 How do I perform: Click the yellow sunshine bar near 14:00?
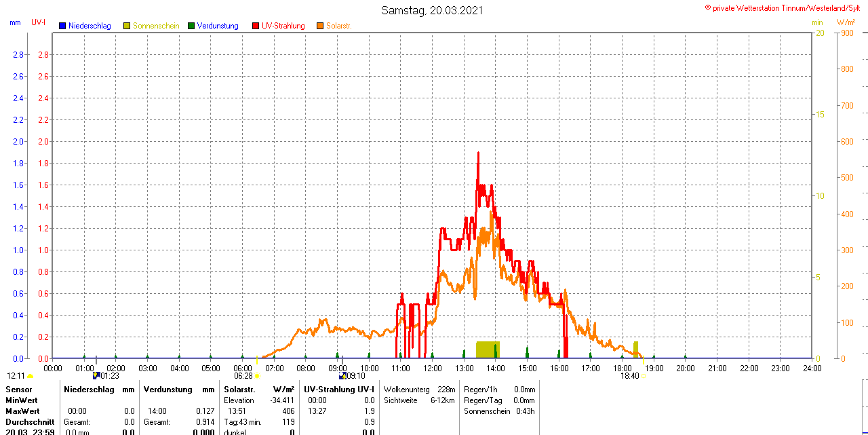point(487,349)
